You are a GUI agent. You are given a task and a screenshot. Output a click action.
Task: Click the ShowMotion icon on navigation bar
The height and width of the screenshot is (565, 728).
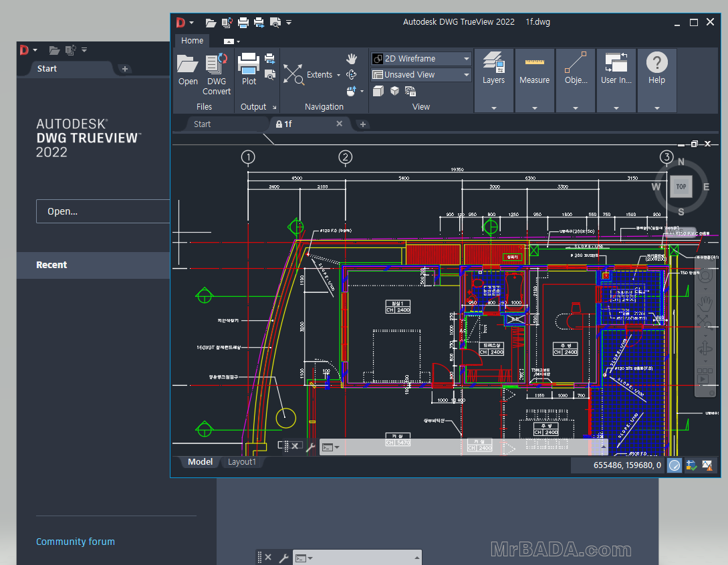[705, 376]
